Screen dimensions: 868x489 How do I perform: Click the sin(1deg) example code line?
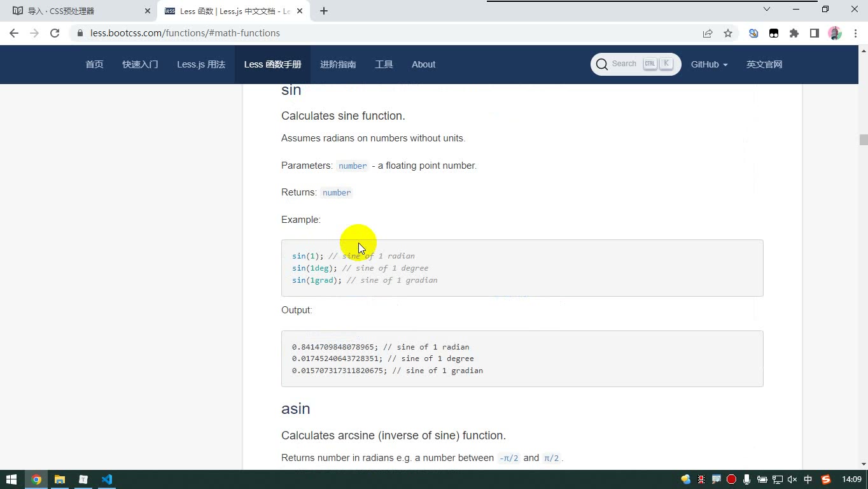coord(360,268)
